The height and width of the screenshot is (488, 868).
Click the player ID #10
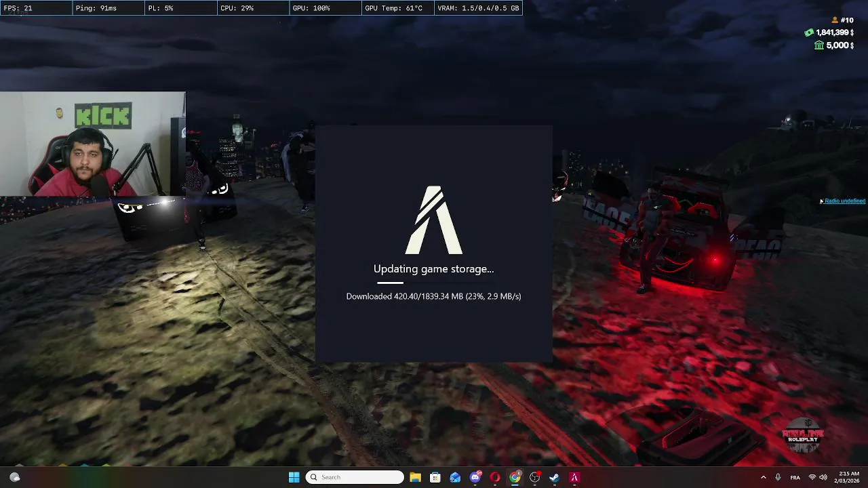(x=847, y=20)
